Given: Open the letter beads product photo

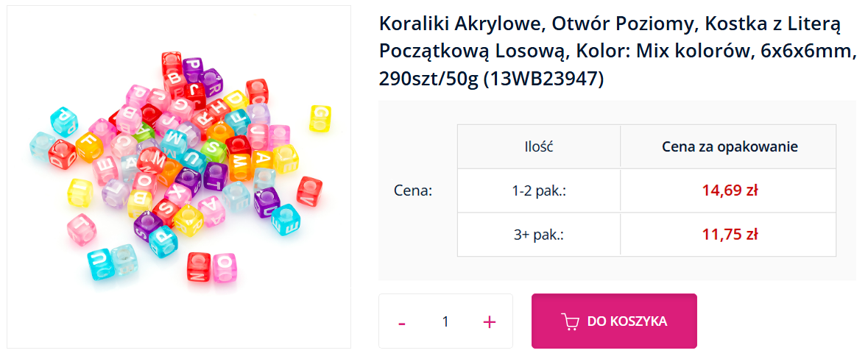Looking at the screenshot, I should coord(179,177).
